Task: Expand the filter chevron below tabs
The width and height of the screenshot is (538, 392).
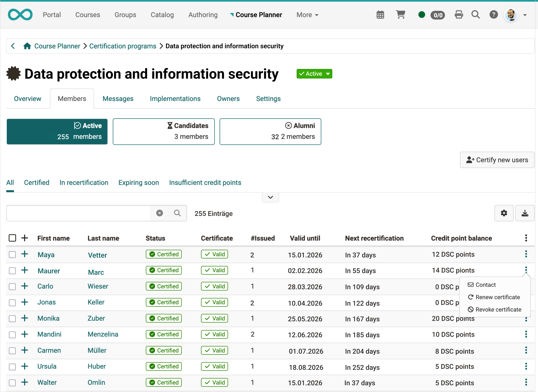Action: 270,197
